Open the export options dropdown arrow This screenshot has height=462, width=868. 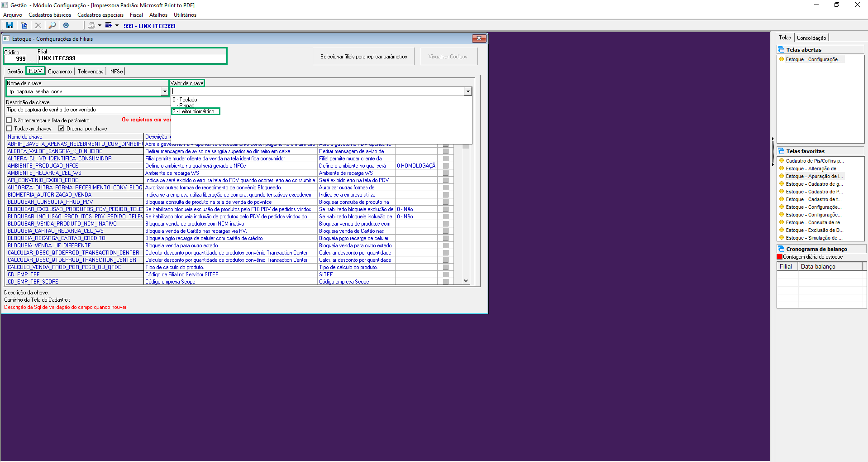click(x=117, y=25)
